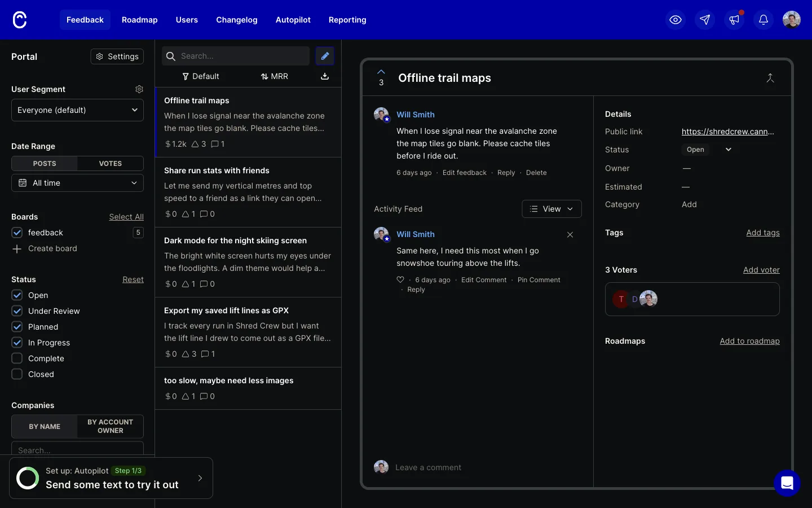Open the Users tab
812x508 pixels.
click(187, 20)
